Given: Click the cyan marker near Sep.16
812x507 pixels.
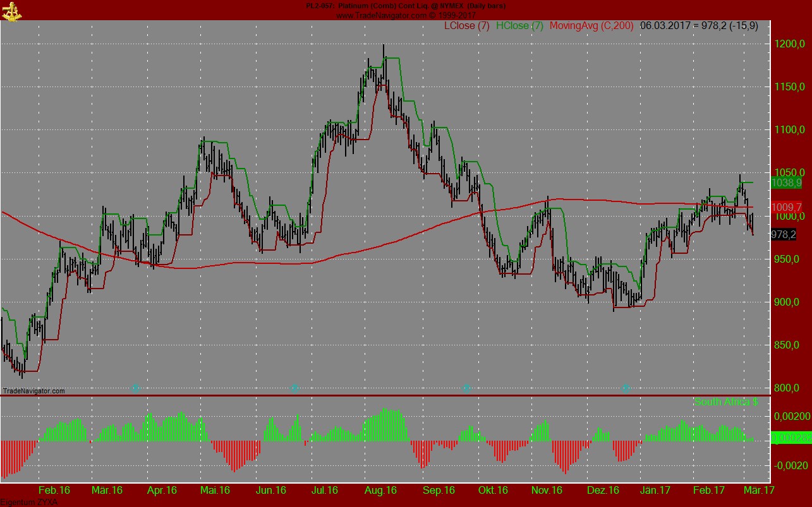Looking at the screenshot, I should point(467,388).
